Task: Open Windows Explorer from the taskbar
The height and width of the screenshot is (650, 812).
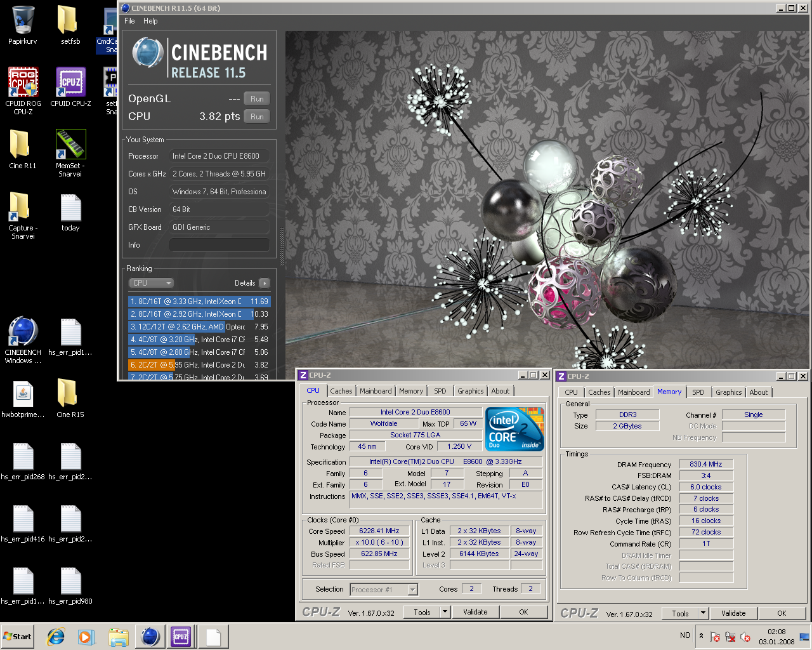Action: (118, 637)
